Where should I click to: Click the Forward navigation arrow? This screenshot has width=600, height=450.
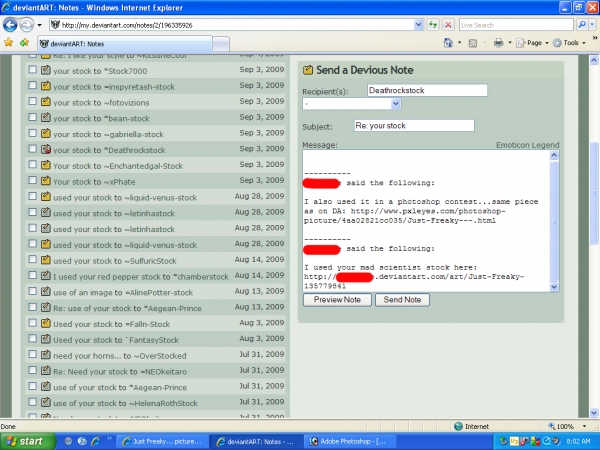[26, 25]
